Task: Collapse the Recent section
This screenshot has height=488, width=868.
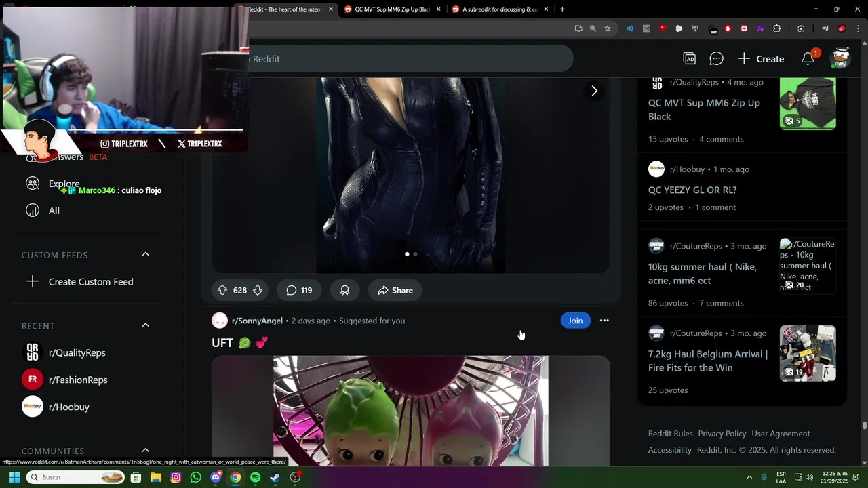Action: (x=145, y=325)
